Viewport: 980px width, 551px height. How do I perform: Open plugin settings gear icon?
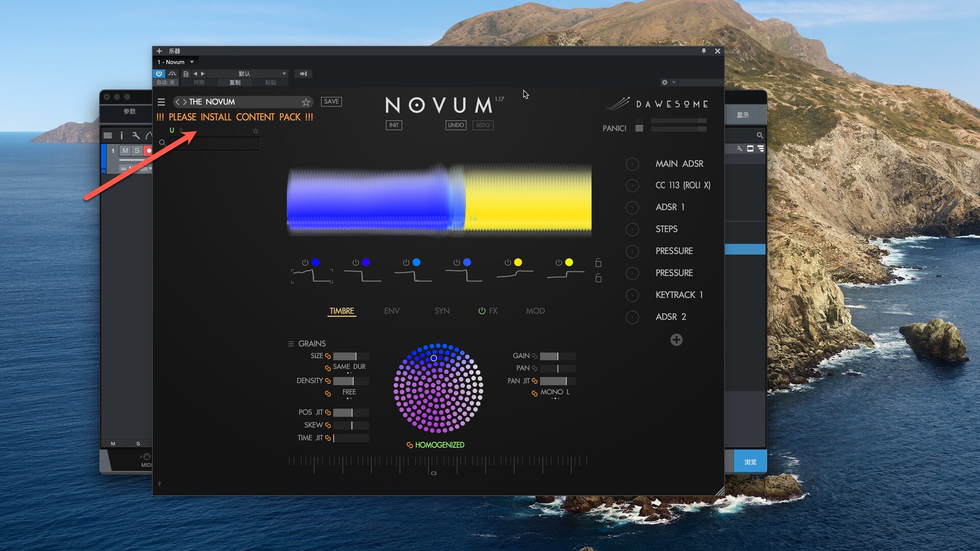[664, 82]
